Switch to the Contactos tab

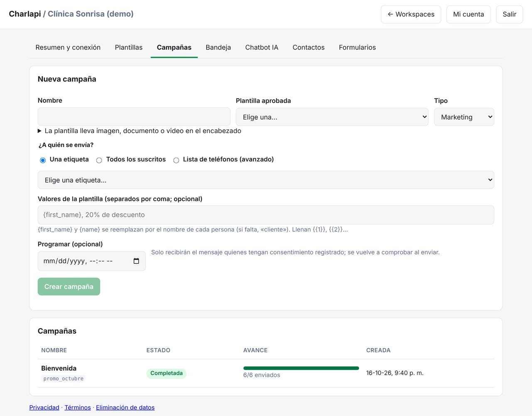pyautogui.click(x=308, y=47)
